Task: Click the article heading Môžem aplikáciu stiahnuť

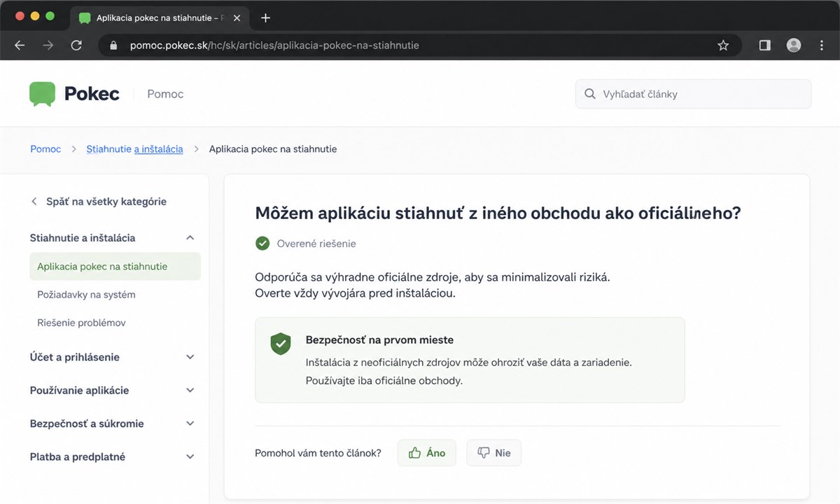Action: click(x=498, y=213)
